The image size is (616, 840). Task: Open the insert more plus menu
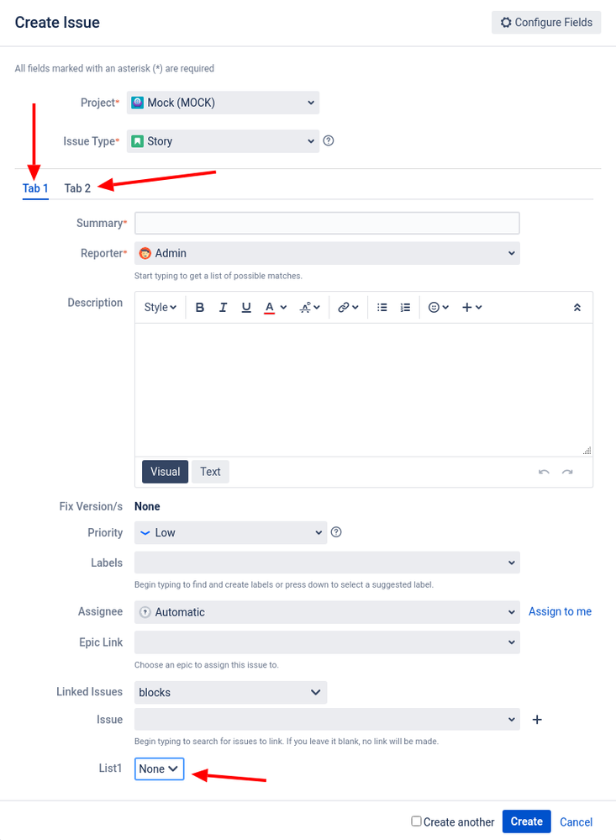coord(472,308)
